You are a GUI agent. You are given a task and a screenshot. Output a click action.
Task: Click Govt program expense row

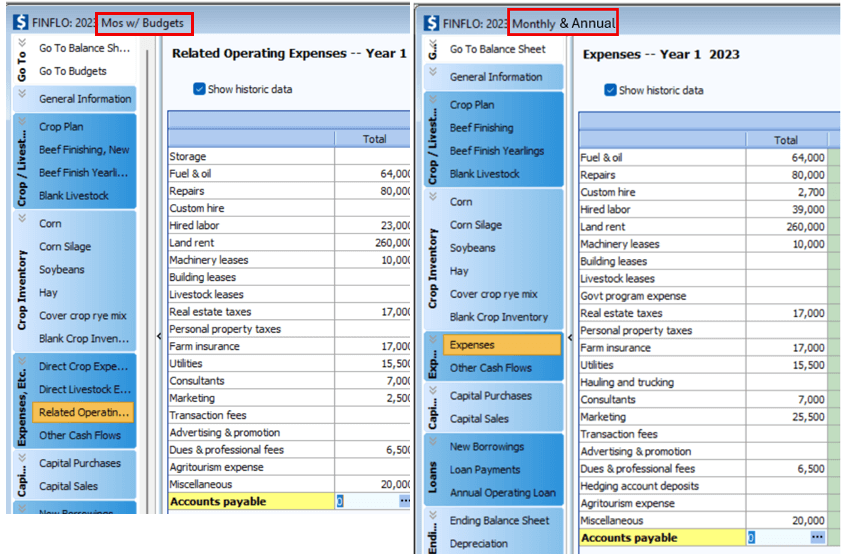coord(703,296)
